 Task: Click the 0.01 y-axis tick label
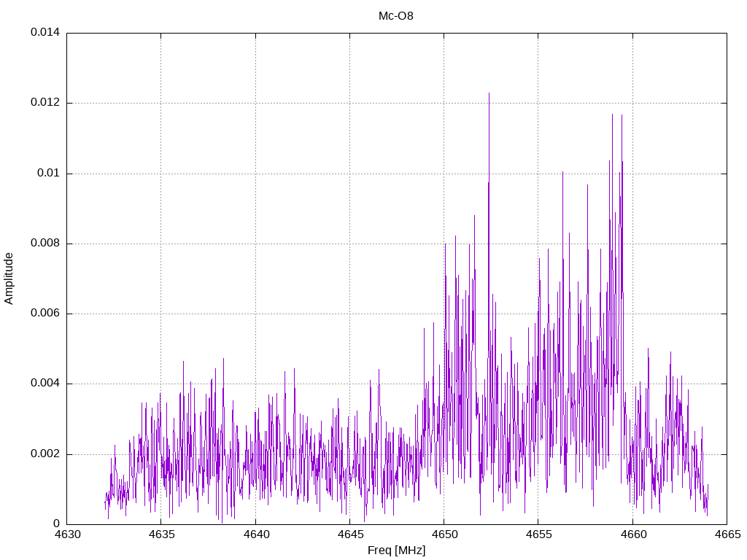click(49, 173)
